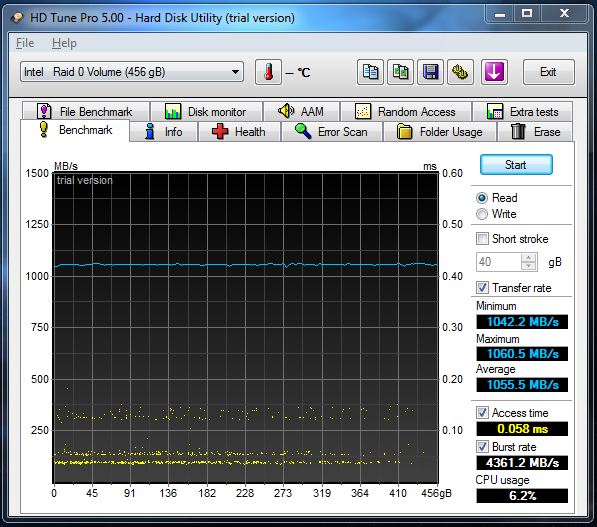Open the File Benchmark tab
The height and width of the screenshot is (527, 597).
pyautogui.click(x=86, y=112)
